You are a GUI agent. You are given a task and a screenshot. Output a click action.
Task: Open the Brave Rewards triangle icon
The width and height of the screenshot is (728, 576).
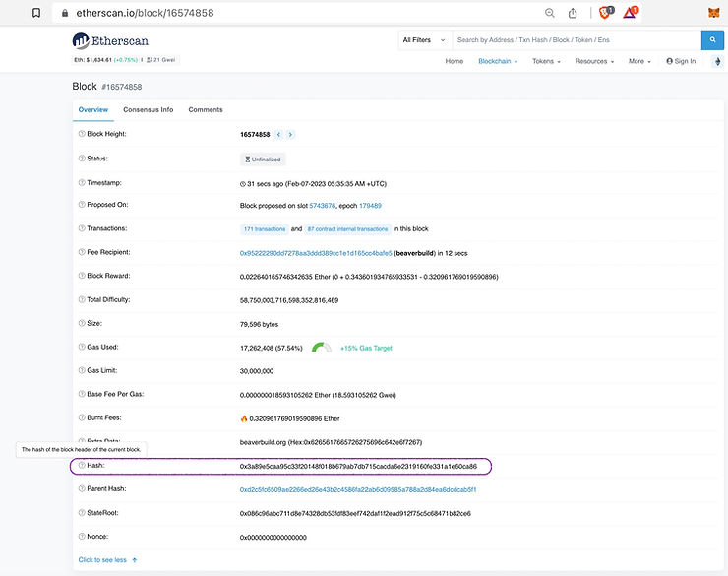click(x=631, y=12)
